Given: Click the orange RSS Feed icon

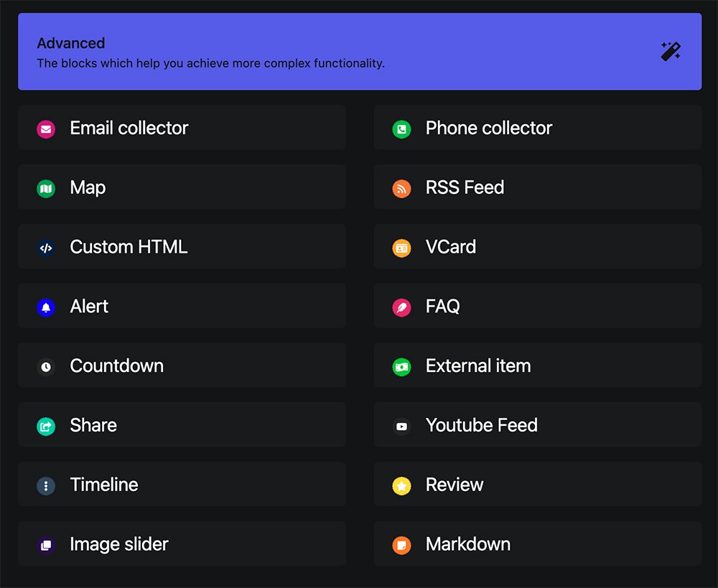Looking at the screenshot, I should (x=401, y=189).
